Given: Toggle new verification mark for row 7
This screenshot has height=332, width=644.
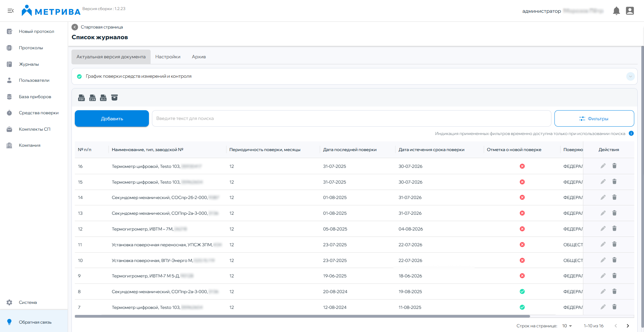Looking at the screenshot, I should click(x=522, y=307).
